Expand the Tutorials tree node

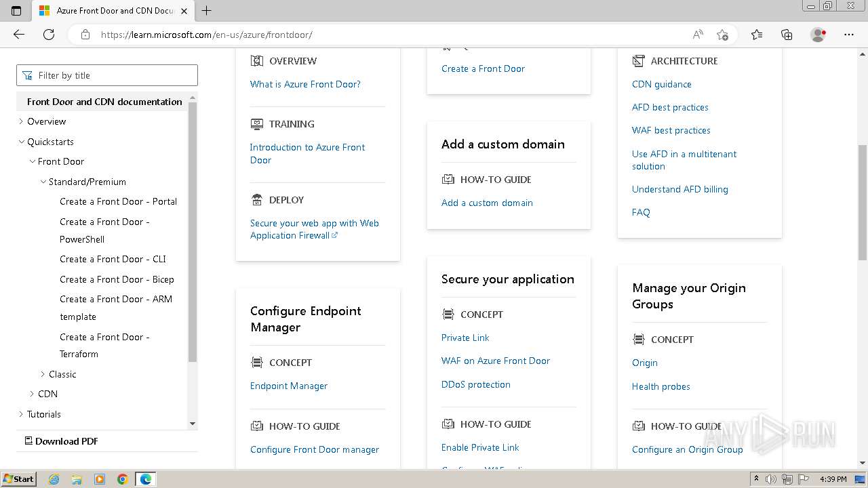21,414
